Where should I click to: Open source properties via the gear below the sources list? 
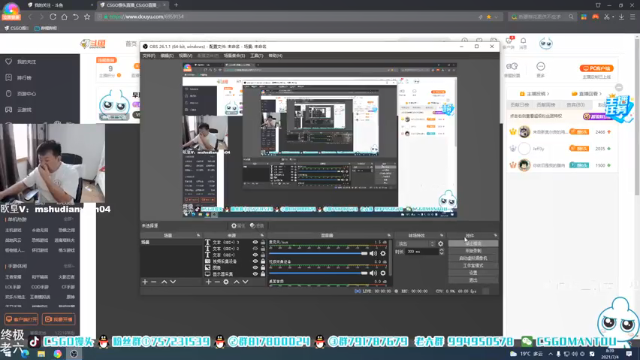[x=226, y=282]
